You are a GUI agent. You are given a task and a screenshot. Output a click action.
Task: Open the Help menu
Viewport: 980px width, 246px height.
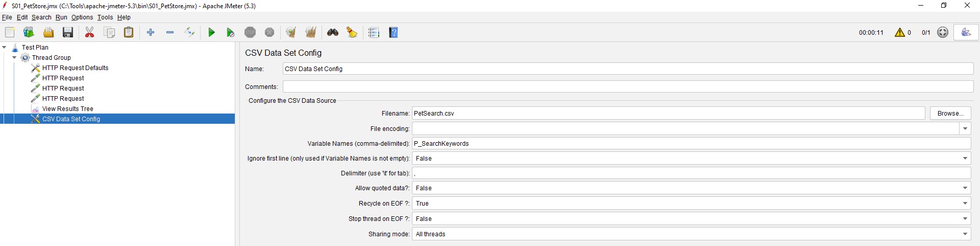coord(124,17)
